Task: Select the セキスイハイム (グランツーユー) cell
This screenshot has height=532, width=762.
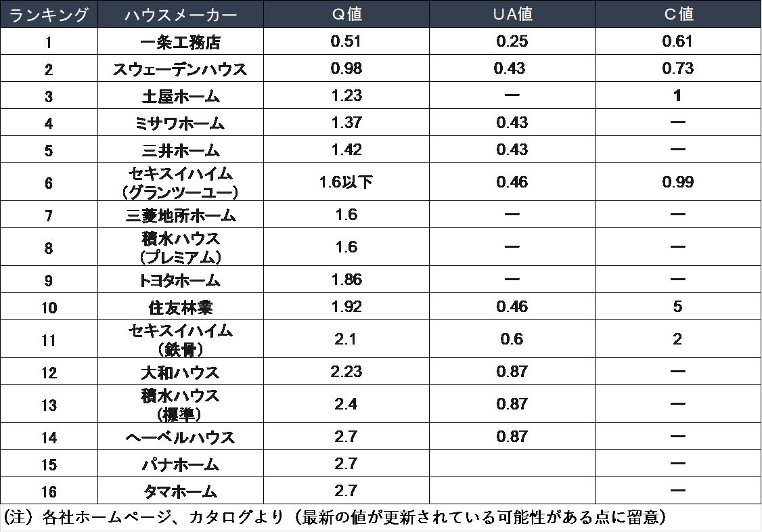Action: pos(181,182)
